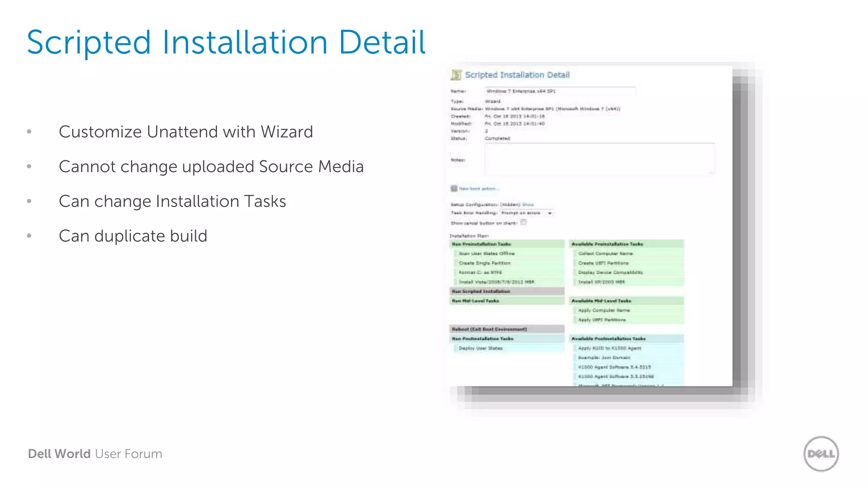Select 'Apply Computer Name' mid-level task
The height and width of the screenshot is (488, 868).
(629, 311)
